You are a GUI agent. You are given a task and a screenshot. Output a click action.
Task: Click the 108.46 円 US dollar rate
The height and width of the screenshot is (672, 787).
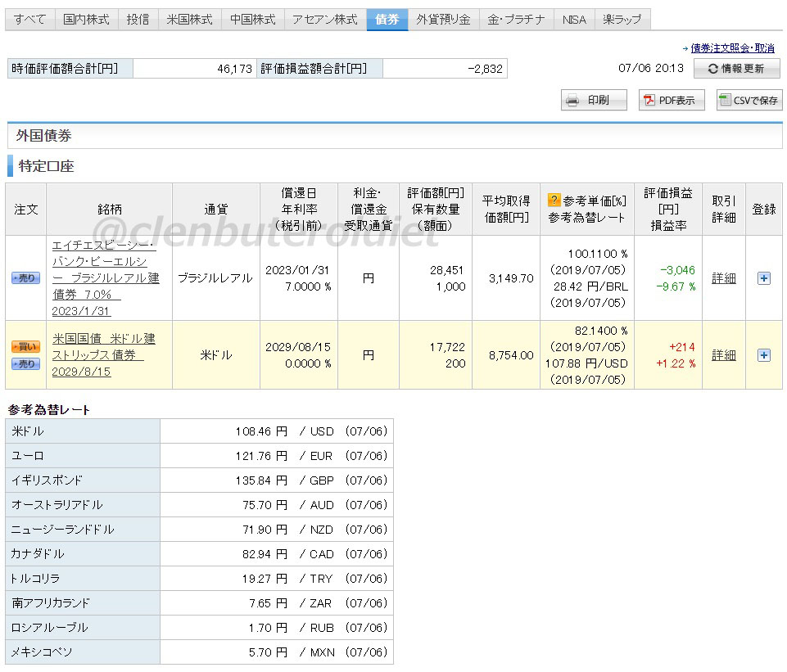click(x=261, y=432)
